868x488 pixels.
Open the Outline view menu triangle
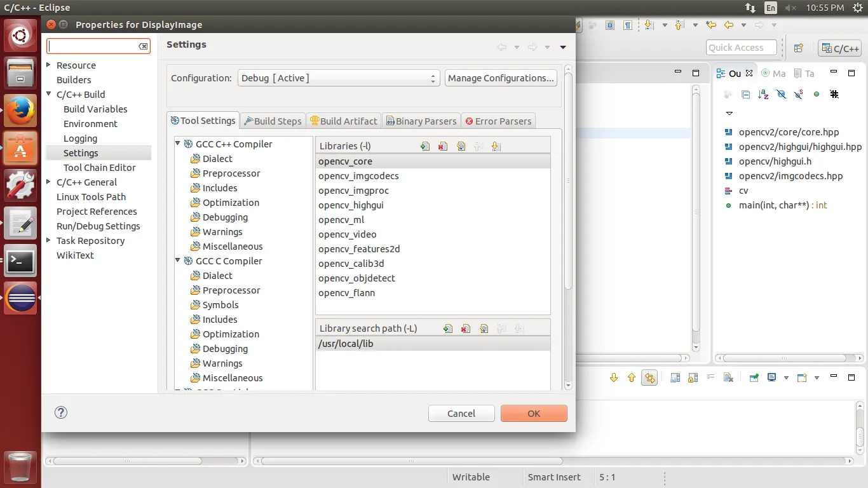coord(729,113)
